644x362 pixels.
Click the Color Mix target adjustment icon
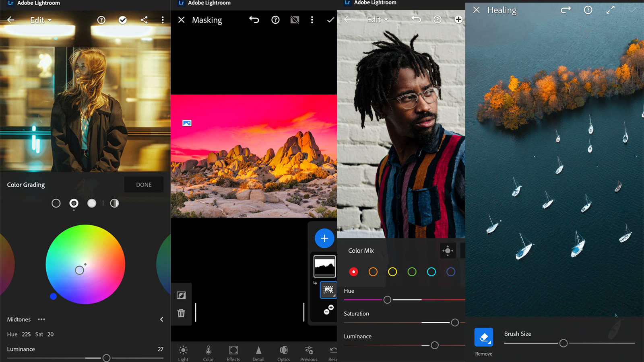click(x=448, y=251)
